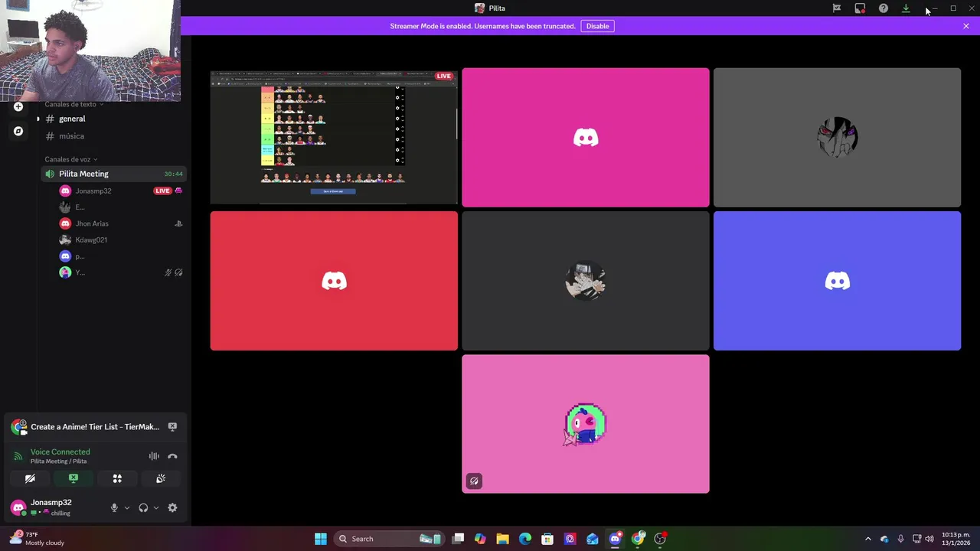Viewport: 980px width, 551px height.
Task: Turn on the camera
Action: (x=30, y=478)
